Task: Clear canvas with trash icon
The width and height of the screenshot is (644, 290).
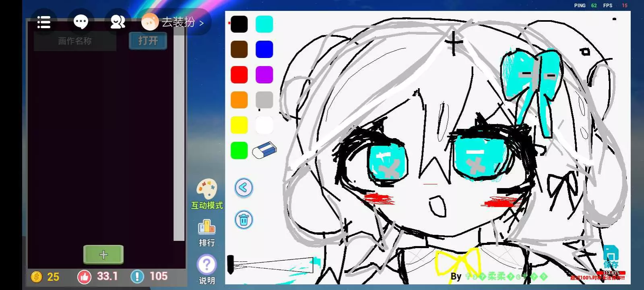Action: pos(244,220)
